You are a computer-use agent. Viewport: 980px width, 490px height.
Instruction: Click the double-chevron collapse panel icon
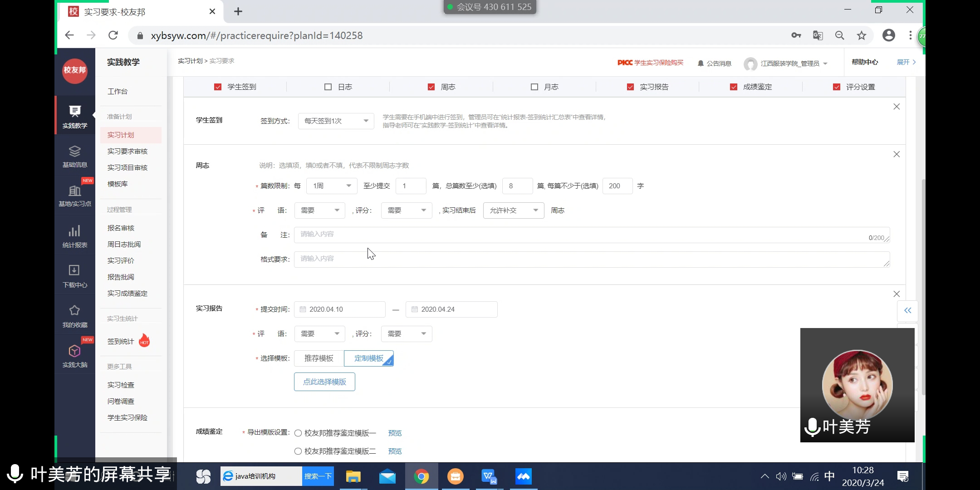(907, 311)
